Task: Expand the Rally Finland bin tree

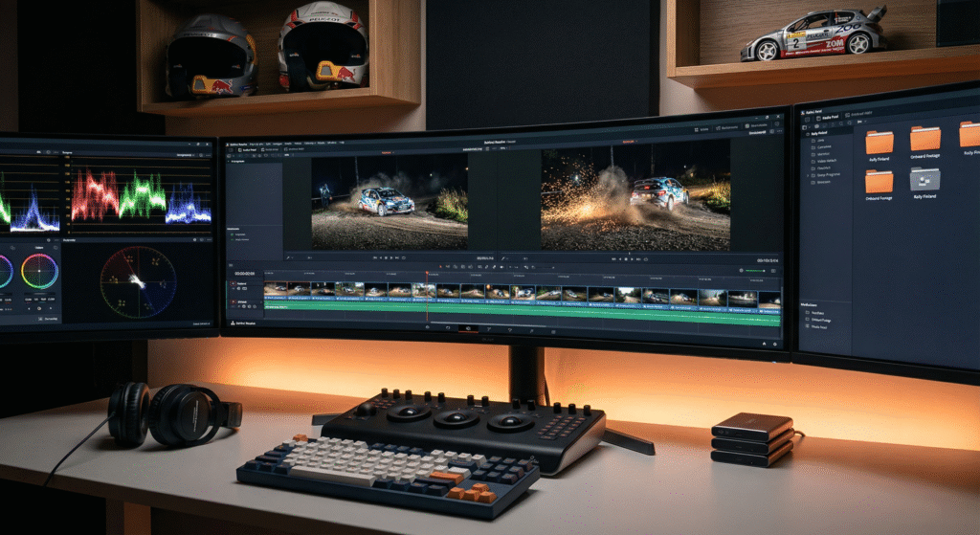Action: point(809,133)
